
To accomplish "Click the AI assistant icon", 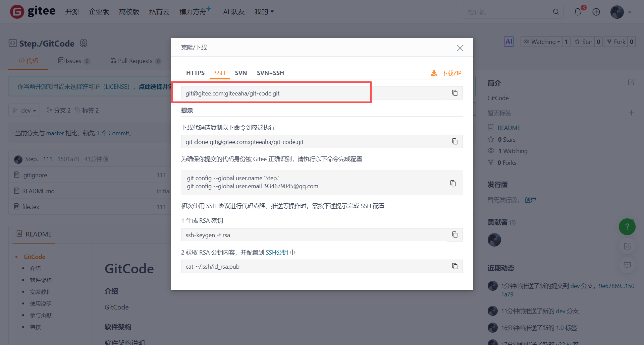I will click(509, 42).
